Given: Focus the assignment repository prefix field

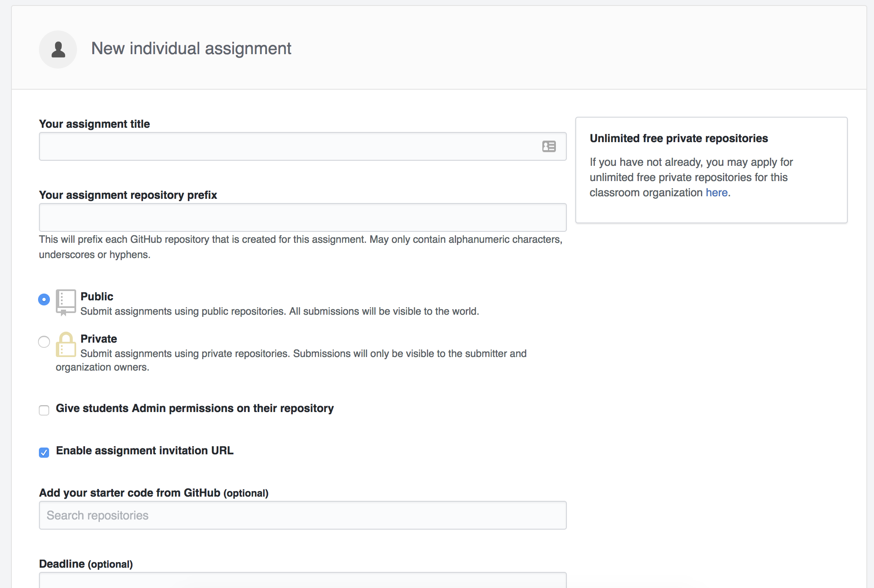Looking at the screenshot, I should tap(302, 217).
